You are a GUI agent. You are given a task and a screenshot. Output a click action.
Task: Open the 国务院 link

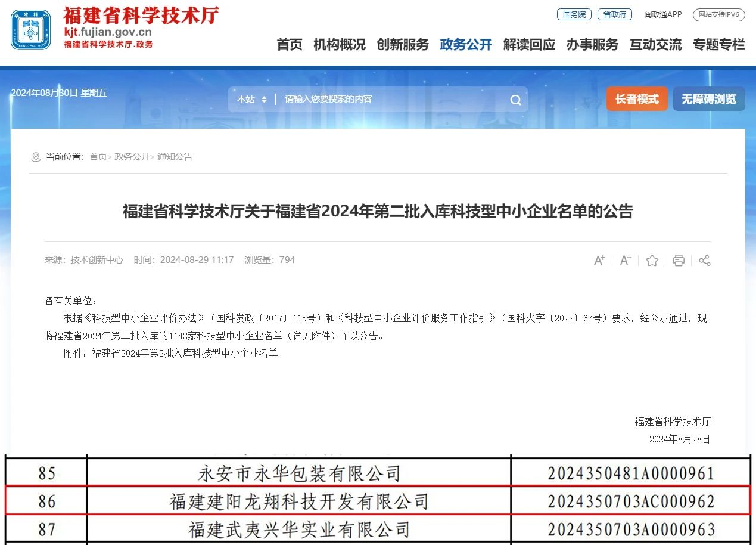point(573,14)
